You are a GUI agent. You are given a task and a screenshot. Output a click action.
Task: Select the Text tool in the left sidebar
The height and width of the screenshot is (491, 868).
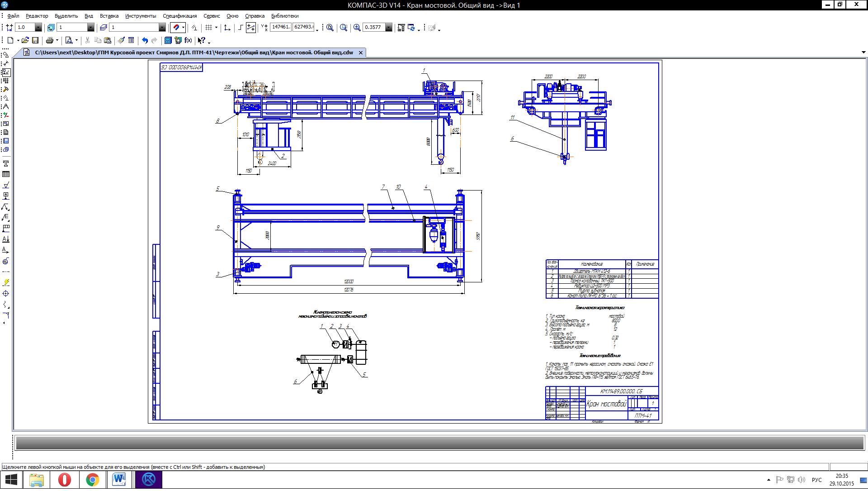(6, 163)
